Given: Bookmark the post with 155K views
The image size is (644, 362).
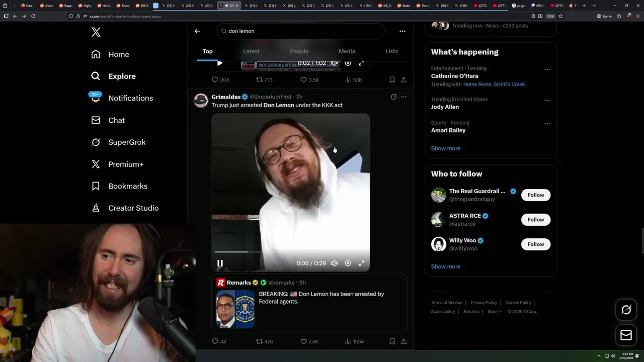Looking at the screenshot, I should [x=392, y=342].
